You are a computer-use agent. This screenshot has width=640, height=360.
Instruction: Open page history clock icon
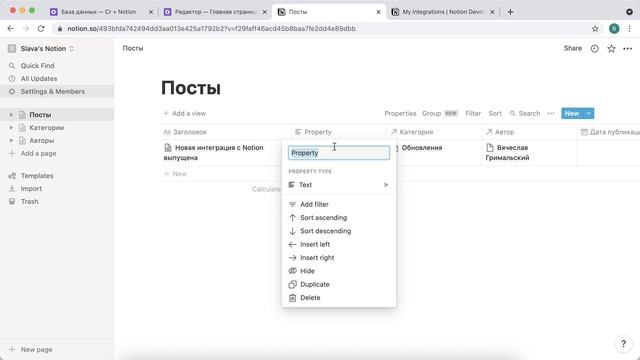[595, 49]
